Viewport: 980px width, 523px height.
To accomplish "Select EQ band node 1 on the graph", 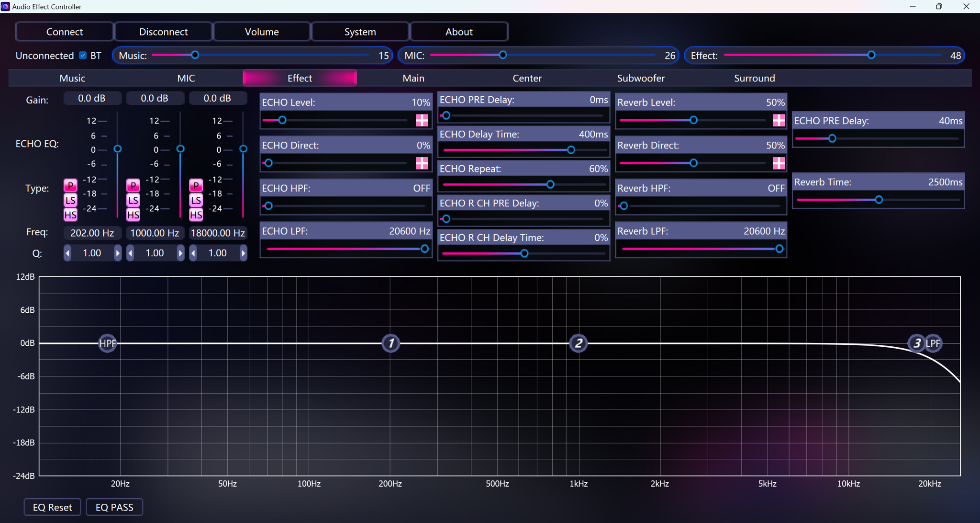I will pos(391,343).
